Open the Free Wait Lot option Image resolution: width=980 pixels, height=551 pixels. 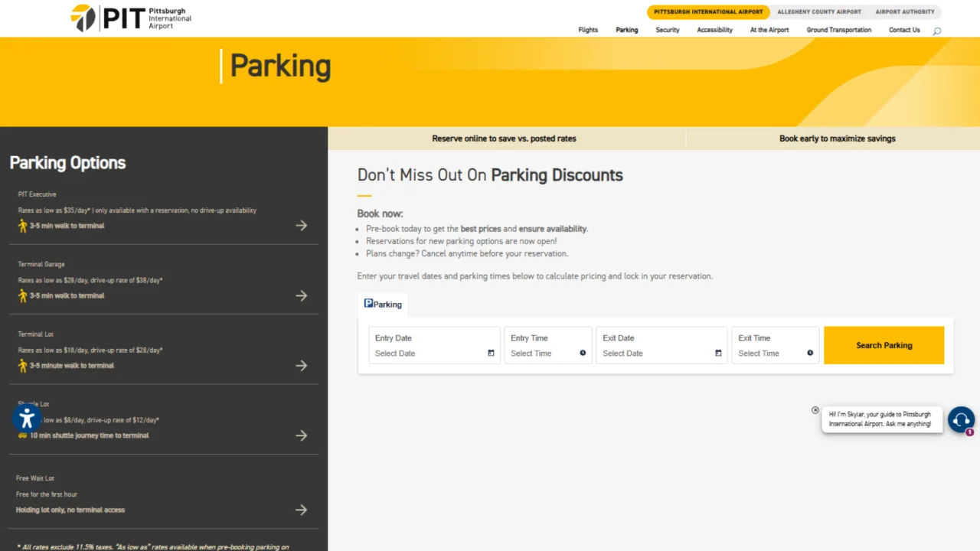[x=163, y=494]
